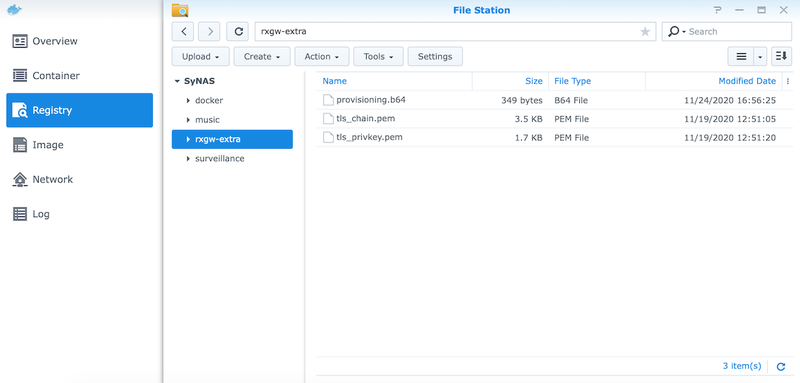Image resolution: width=800 pixels, height=383 pixels.
Task: Open the Action dropdown menu
Action: (321, 57)
